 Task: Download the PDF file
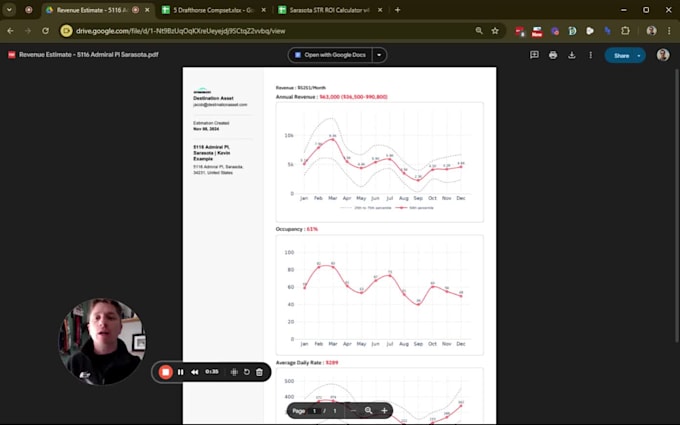click(x=572, y=55)
